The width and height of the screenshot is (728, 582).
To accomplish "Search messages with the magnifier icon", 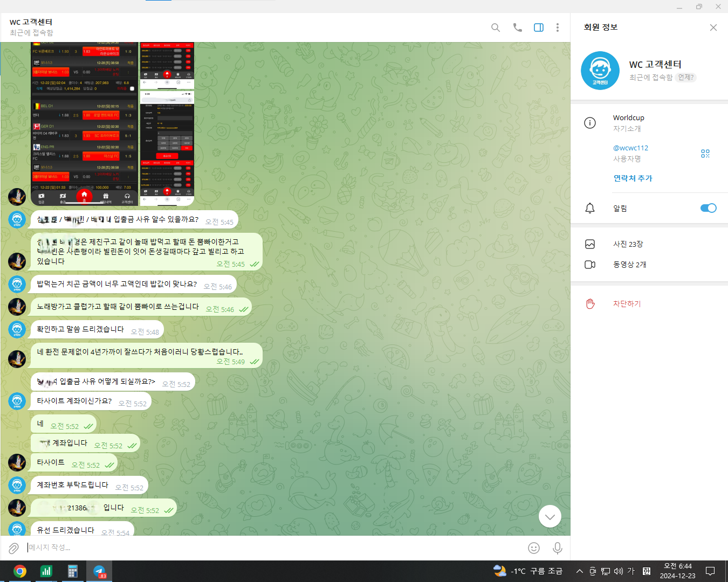I will [x=495, y=27].
